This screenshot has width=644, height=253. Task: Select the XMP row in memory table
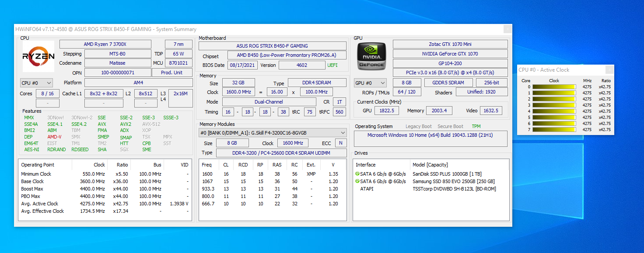point(273,174)
